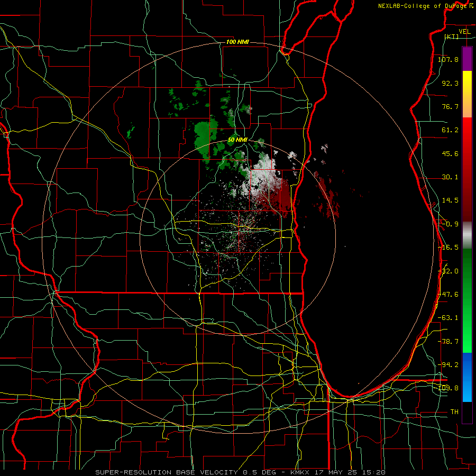Viewport: 476px width, 476px height.
Task: Pick the gray near-zero segment of the color bar
Action: coord(467,235)
